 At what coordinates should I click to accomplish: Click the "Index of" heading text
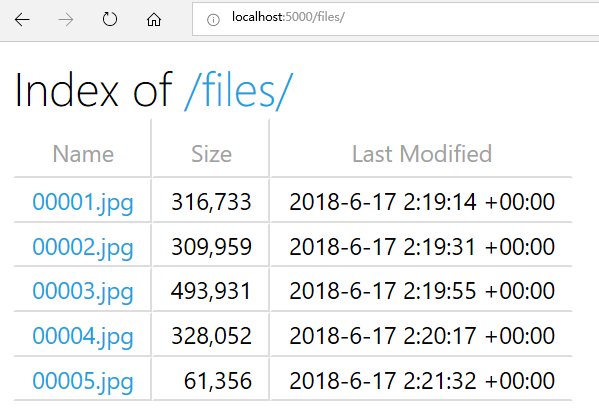point(94,90)
